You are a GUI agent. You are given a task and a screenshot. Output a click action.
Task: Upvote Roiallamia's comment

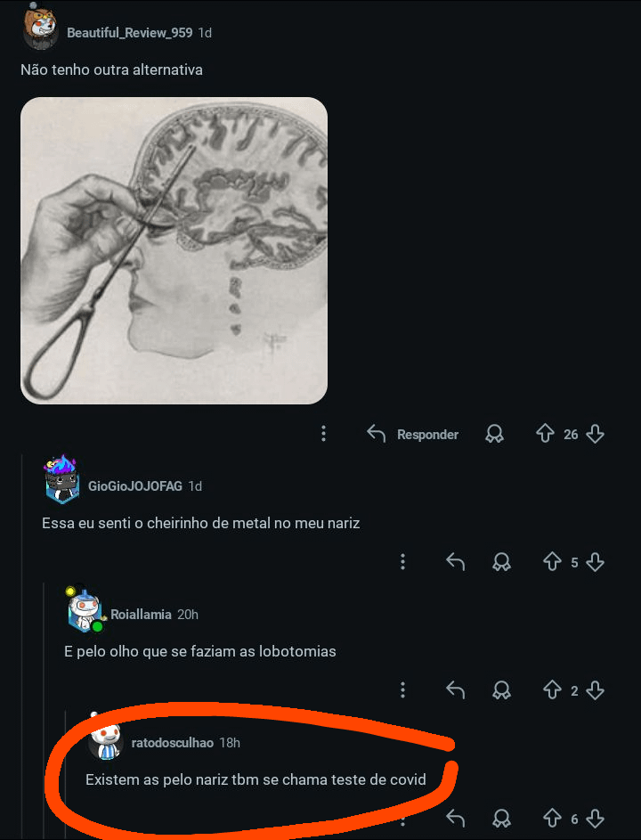552,690
